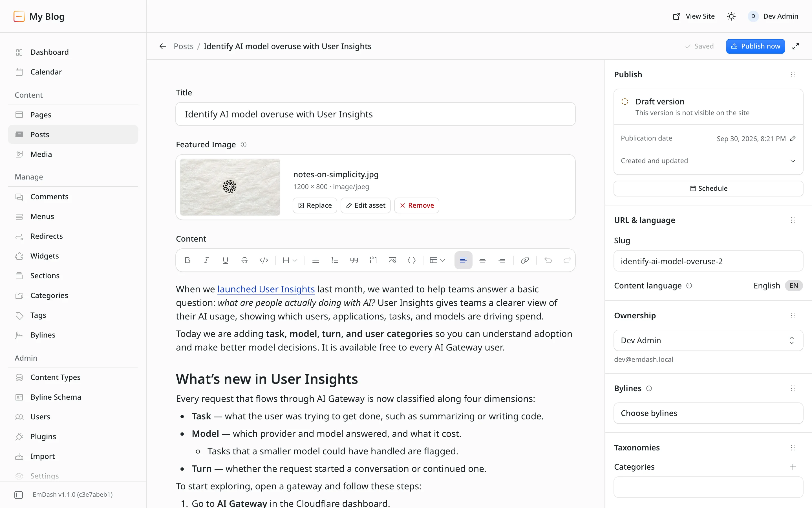The image size is (812, 508).
Task: Redo the last edit
Action: (x=567, y=260)
